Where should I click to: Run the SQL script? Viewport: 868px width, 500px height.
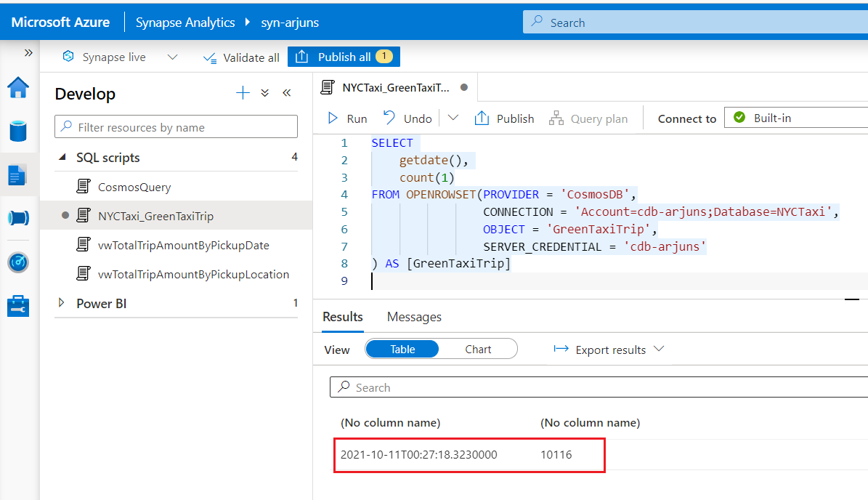point(347,118)
